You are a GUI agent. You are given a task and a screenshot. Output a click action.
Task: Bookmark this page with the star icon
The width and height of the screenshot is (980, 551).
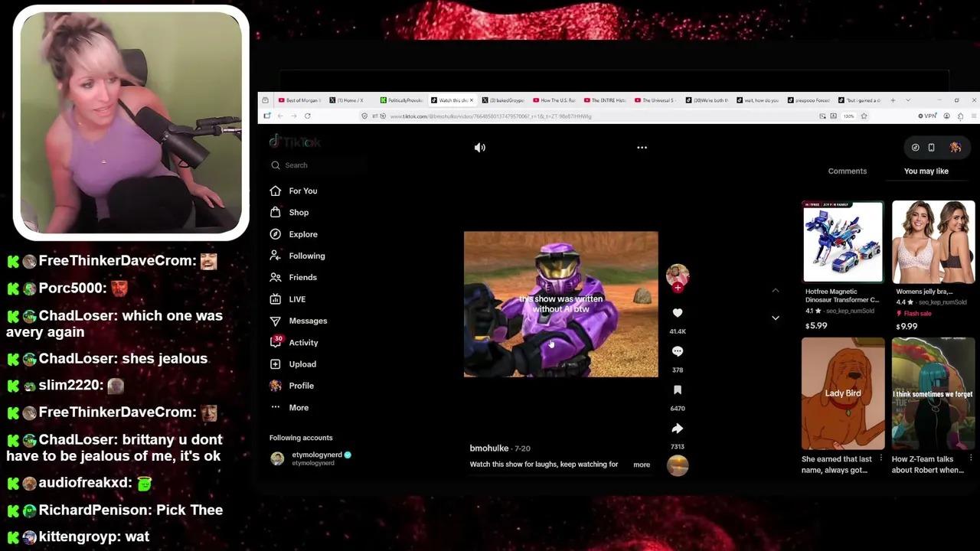tap(864, 116)
